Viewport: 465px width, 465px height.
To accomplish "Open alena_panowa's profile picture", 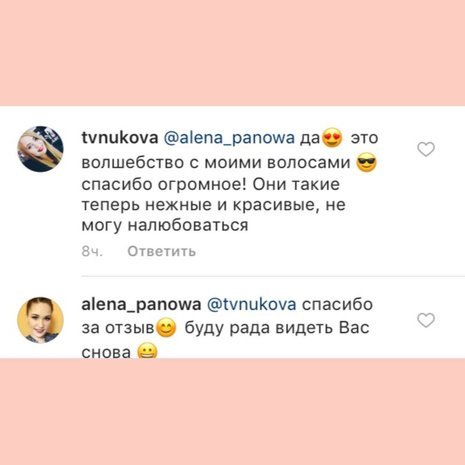I will tap(40, 320).
